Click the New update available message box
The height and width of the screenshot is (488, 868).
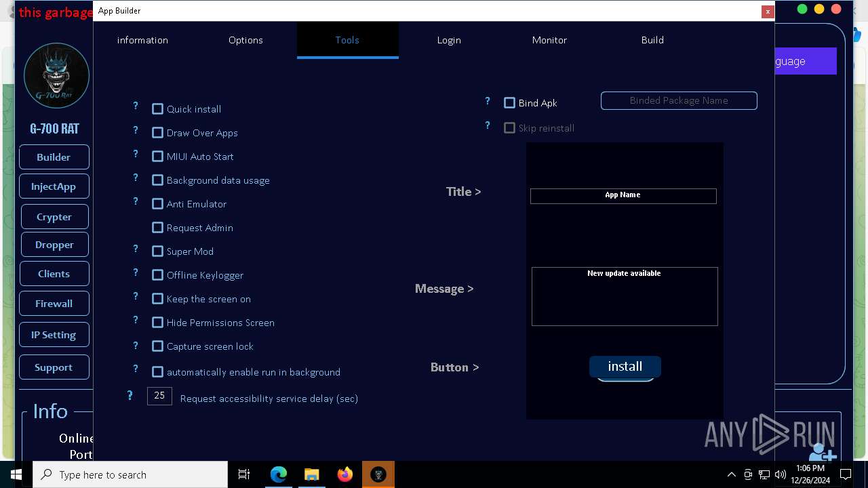click(625, 296)
